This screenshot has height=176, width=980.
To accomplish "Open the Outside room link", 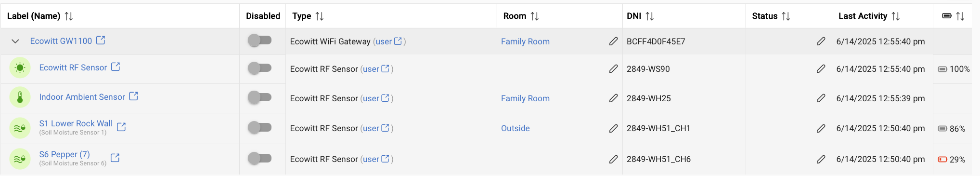I will [515, 128].
